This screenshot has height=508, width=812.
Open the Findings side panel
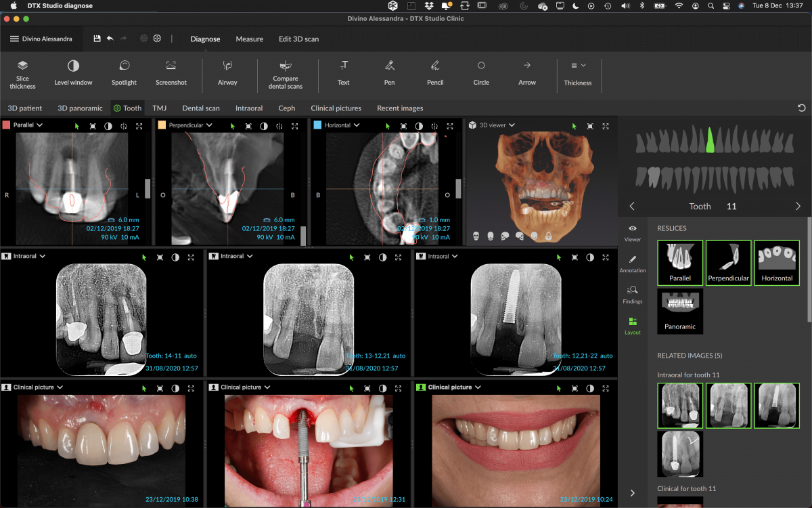click(x=633, y=294)
